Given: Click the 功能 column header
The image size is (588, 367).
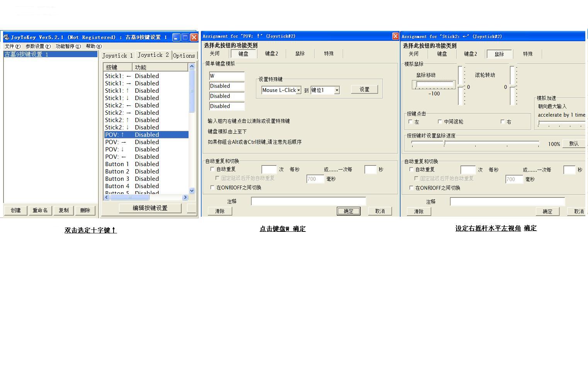Looking at the screenshot, I should [x=160, y=67].
